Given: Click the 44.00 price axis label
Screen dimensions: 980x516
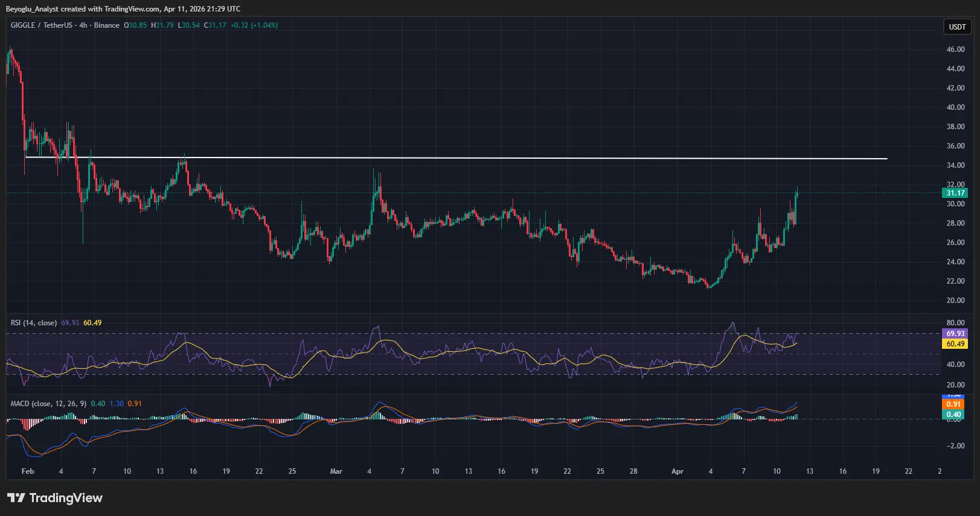Looking at the screenshot, I should coord(955,69).
